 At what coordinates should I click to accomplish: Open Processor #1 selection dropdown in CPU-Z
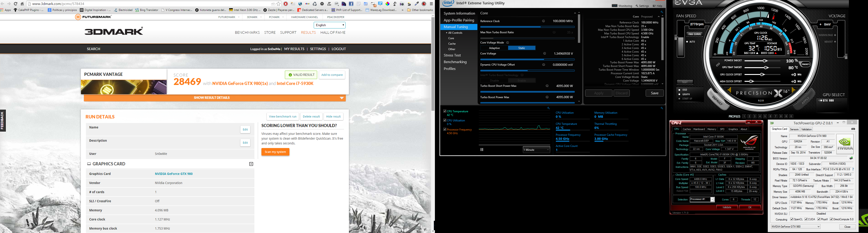coord(702,200)
